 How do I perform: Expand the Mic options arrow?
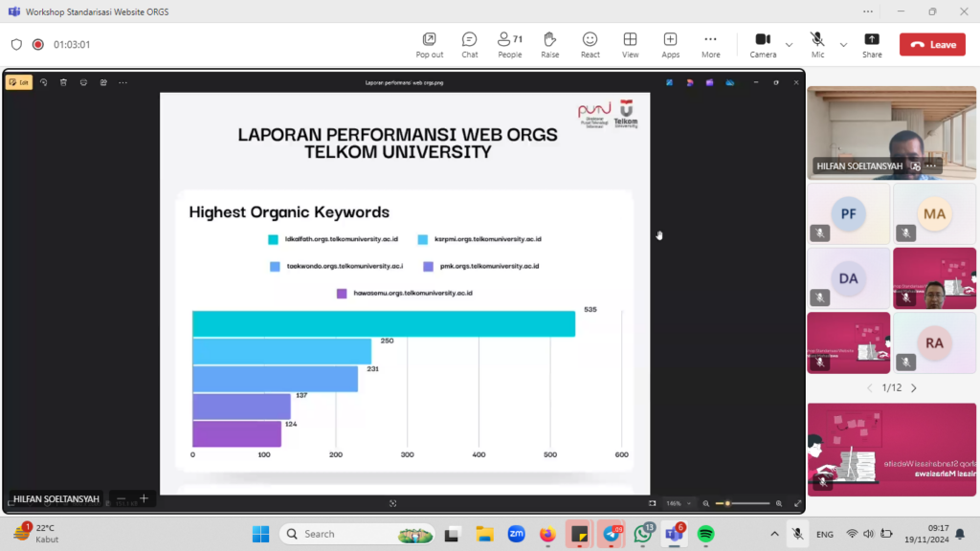(x=844, y=45)
